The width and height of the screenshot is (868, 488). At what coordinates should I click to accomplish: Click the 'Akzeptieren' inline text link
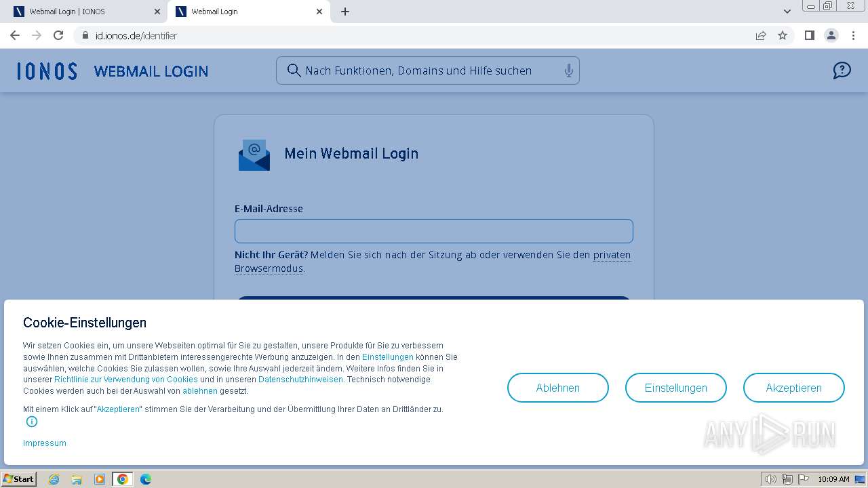[118, 409]
